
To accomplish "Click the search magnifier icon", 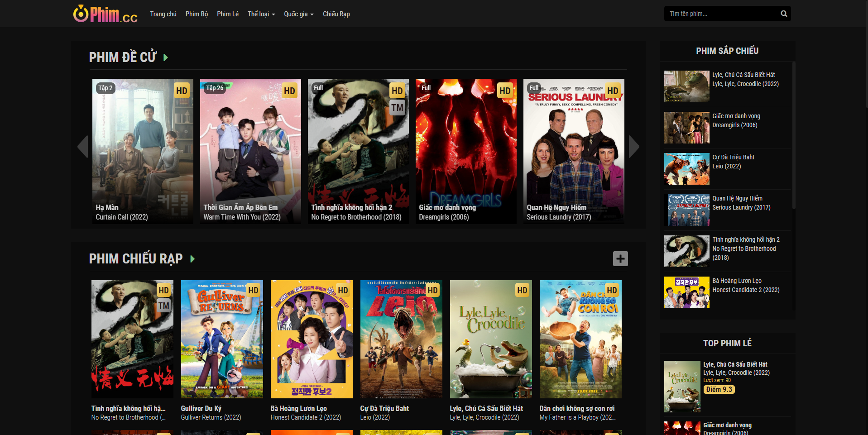I will click(784, 14).
